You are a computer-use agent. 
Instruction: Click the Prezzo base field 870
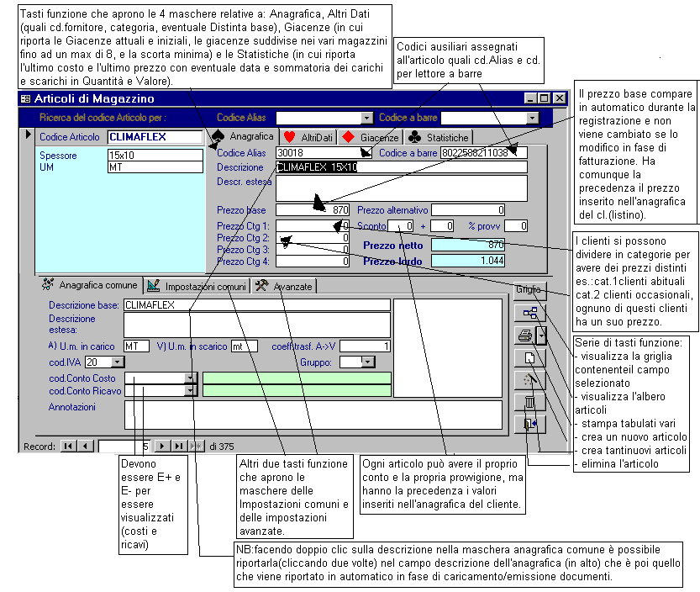click(313, 210)
